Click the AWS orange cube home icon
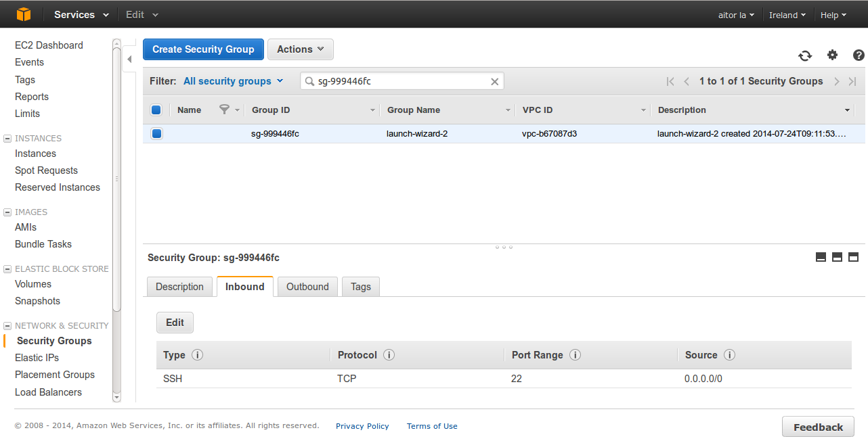Viewport: 868px width, 443px height. (x=24, y=14)
